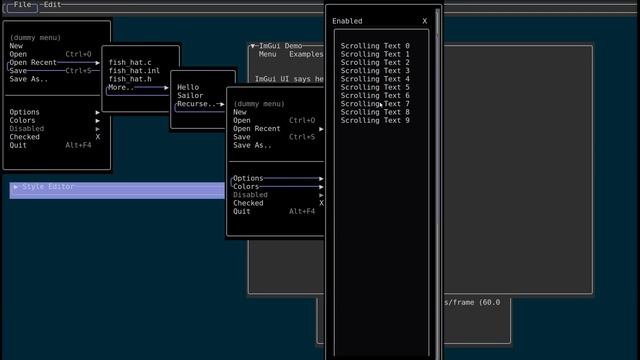Expand the More.. submenu
640x360 pixels.
coord(138,87)
